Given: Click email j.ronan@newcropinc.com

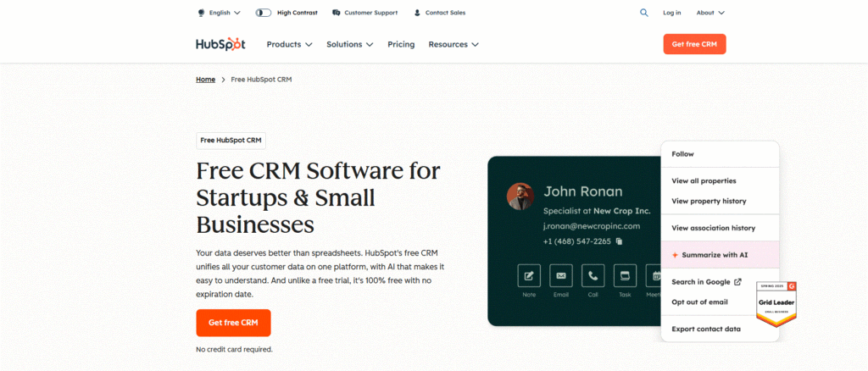Looking at the screenshot, I should [592, 226].
